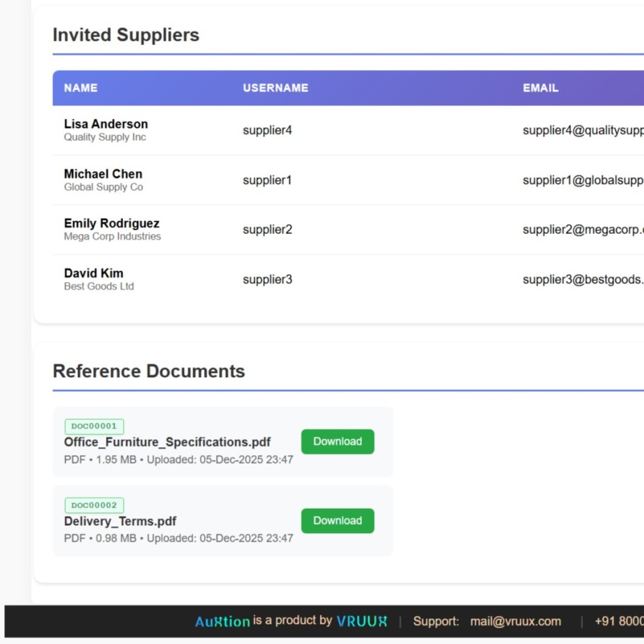Viewport: 644px width, 644px height.
Task: Sort by the USERNAME column header
Action: coord(275,88)
